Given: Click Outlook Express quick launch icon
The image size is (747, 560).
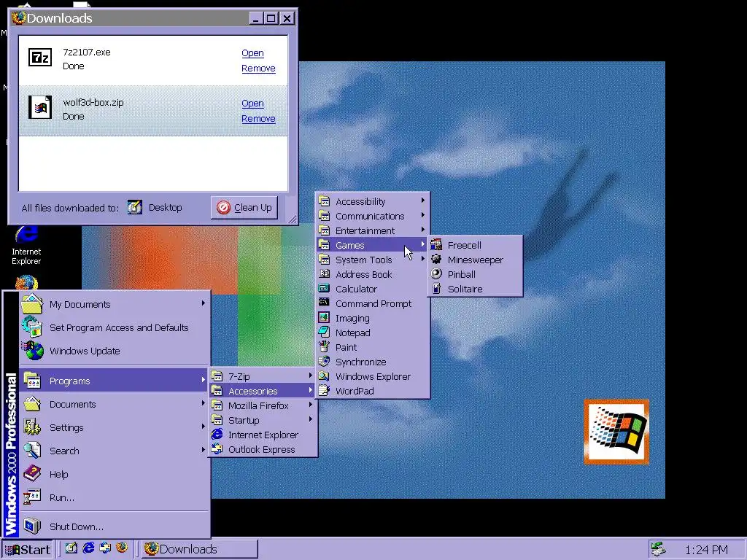Looking at the screenshot, I should pyautogui.click(x=105, y=548).
